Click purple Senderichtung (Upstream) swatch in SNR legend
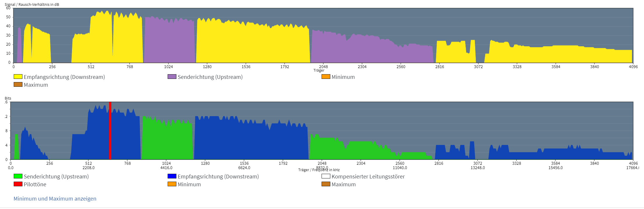This screenshot has height=209, width=644. [172, 77]
